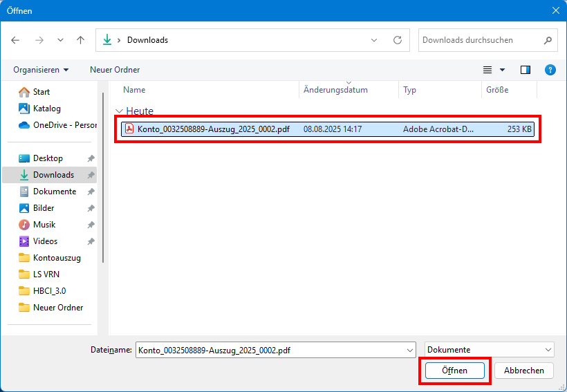567x392 pixels.
Task: Click the view layout list icon
Action: coord(487,70)
